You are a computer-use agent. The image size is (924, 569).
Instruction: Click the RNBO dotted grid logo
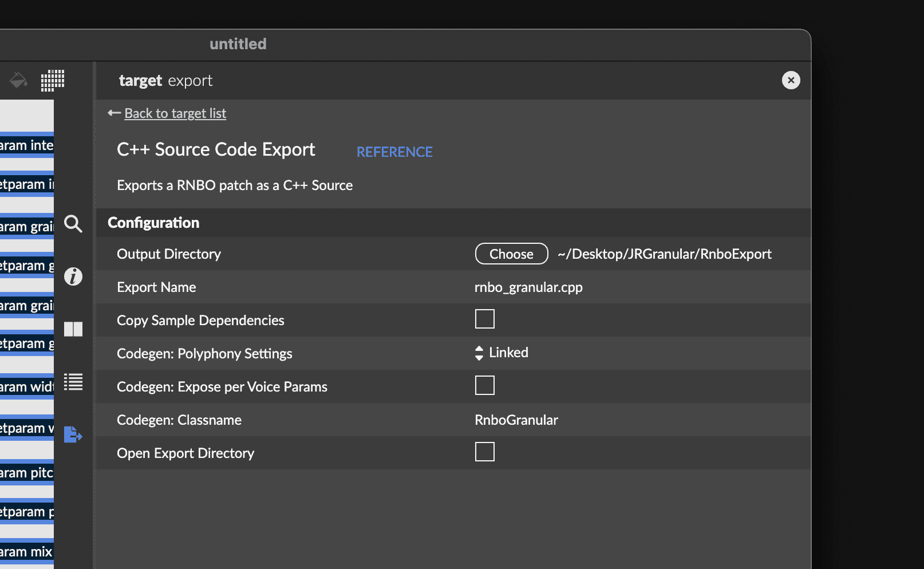pos(52,80)
